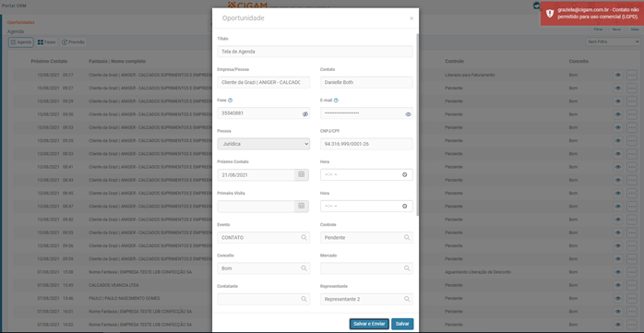644x333 pixels.
Task: Click the Salvar button
Action: coord(402,324)
